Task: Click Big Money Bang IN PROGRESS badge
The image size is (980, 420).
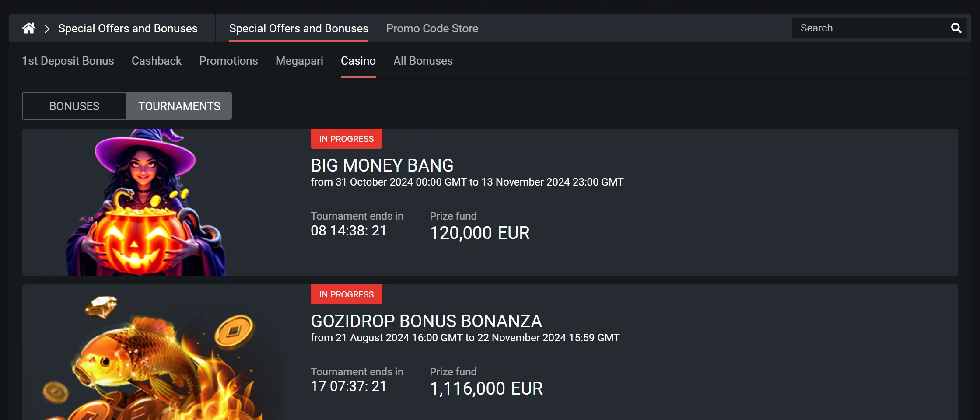Action: (x=346, y=139)
